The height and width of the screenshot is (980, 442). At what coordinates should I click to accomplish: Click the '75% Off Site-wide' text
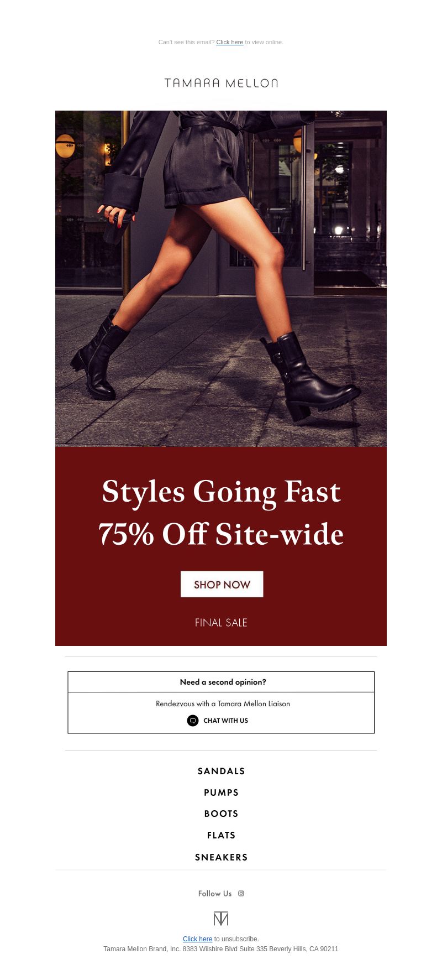coord(221,534)
